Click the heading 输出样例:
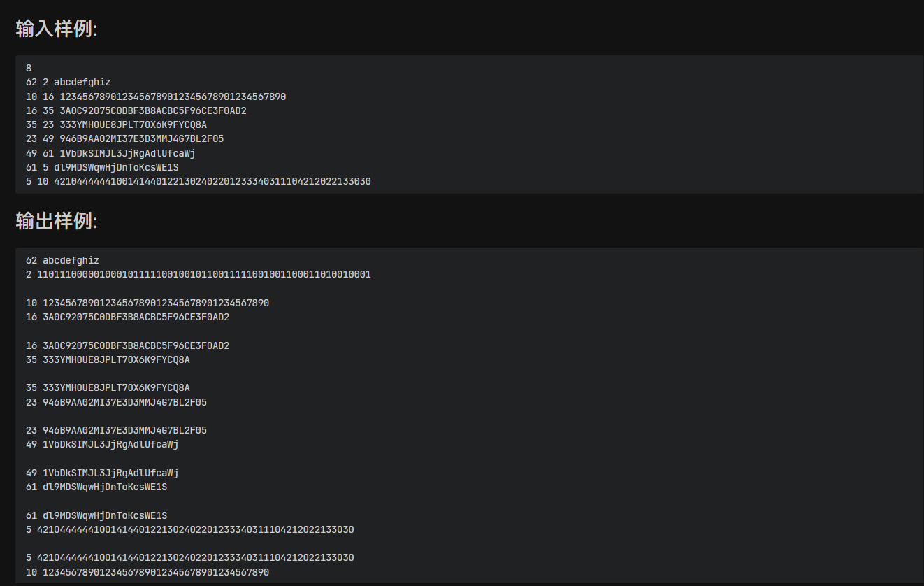Image resolution: width=924 pixels, height=586 pixels. (x=57, y=221)
